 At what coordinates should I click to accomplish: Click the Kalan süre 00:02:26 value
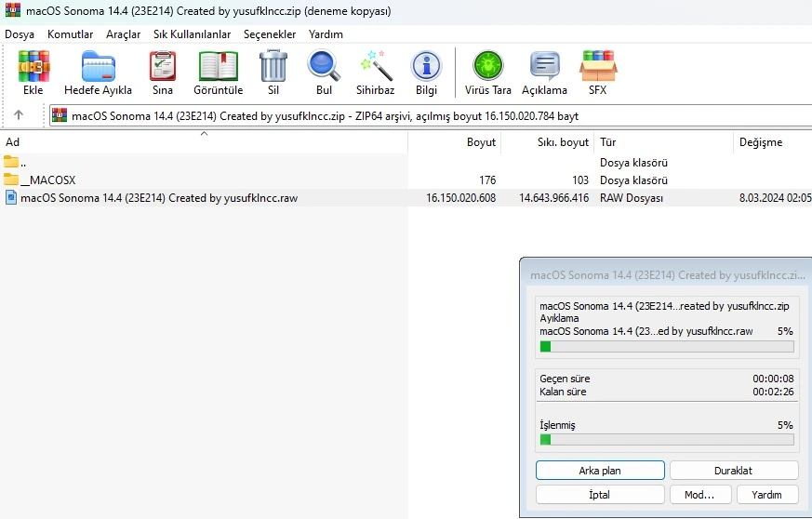click(773, 392)
